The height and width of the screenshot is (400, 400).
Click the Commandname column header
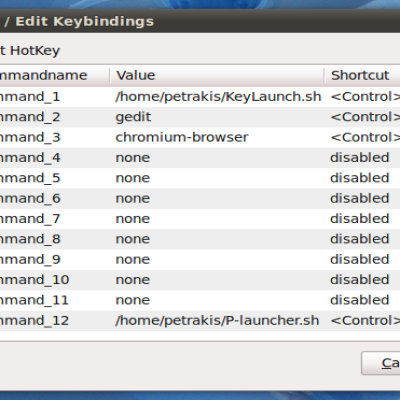point(55,75)
